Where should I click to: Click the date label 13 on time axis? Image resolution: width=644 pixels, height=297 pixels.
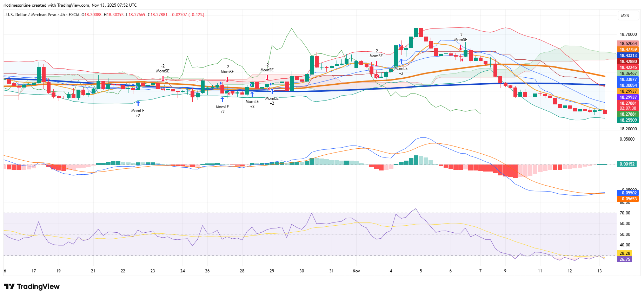[599, 271]
